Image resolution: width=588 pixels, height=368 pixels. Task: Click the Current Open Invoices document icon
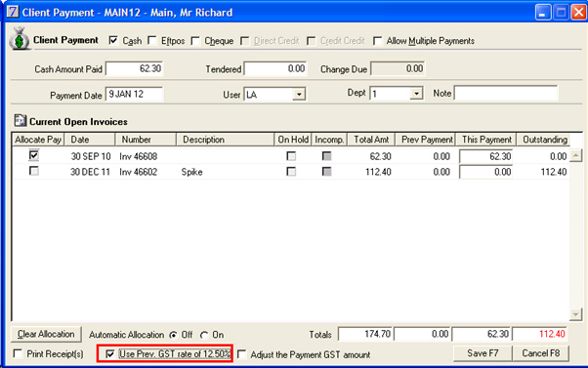tap(20, 121)
